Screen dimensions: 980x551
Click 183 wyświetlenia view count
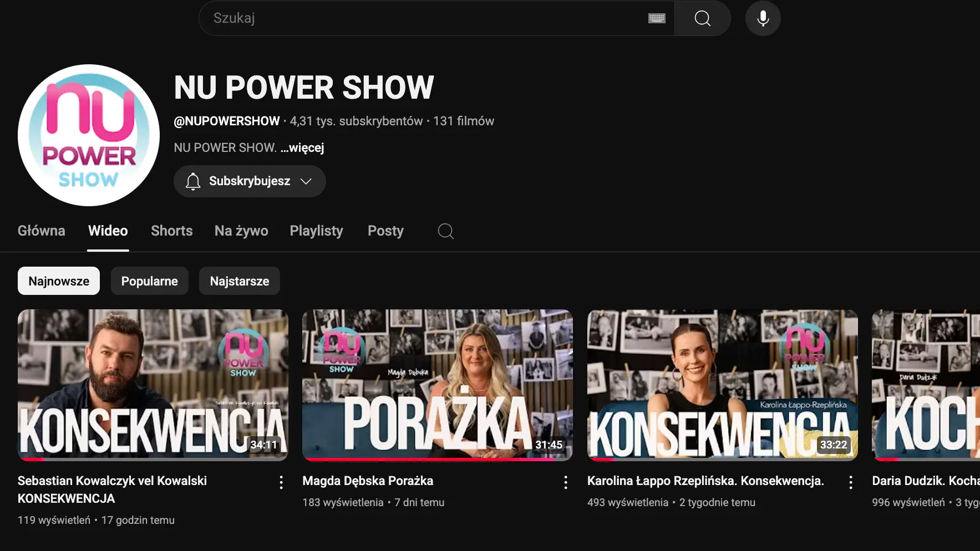(343, 503)
